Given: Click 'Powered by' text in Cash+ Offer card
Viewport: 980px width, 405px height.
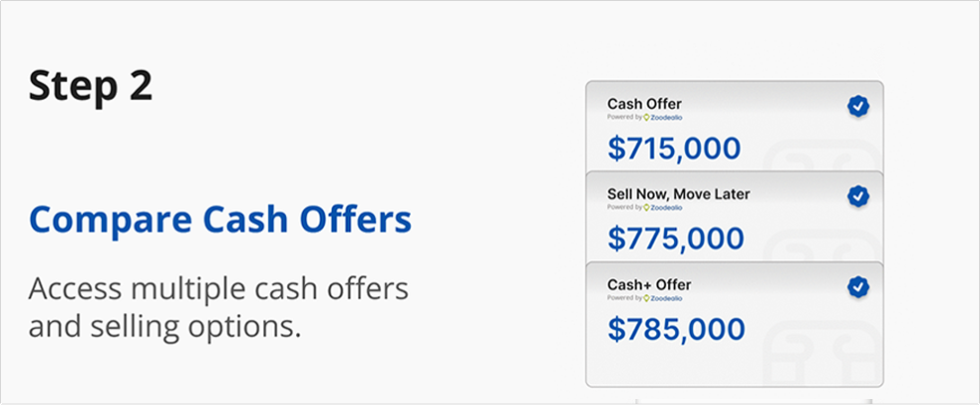Looking at the screenshot, I should point(624,298).
